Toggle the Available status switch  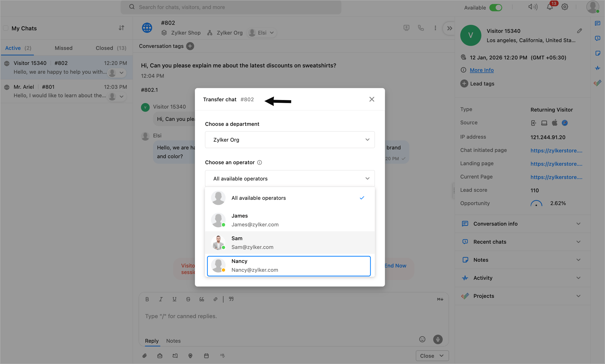click(496, 8)
